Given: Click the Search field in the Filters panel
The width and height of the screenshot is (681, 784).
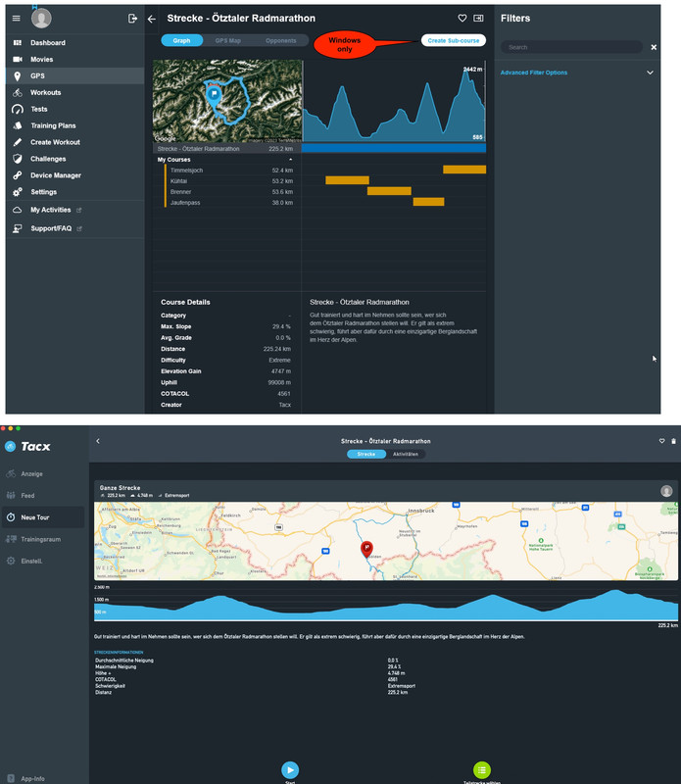Looking at the screenshot, I should 571,47.
